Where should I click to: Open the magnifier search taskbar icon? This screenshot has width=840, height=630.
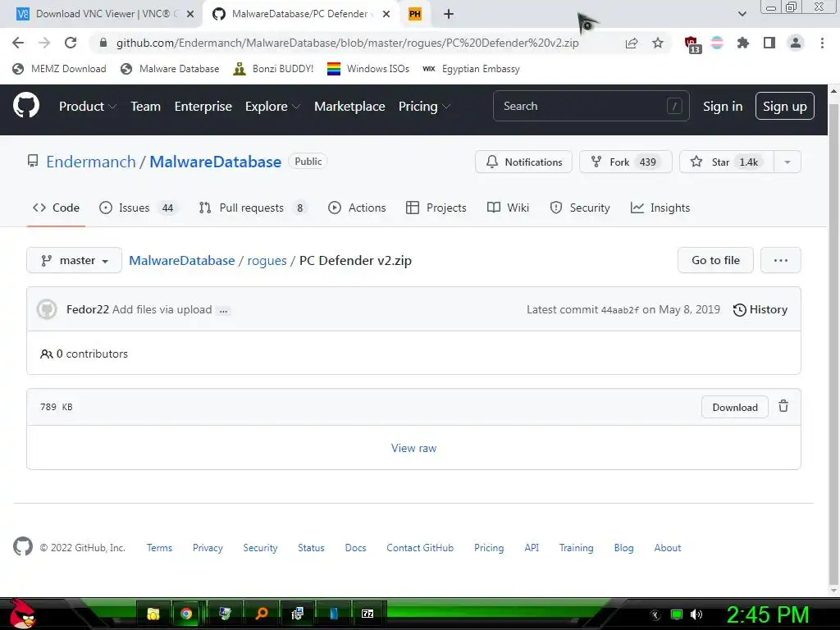[262, 614]
